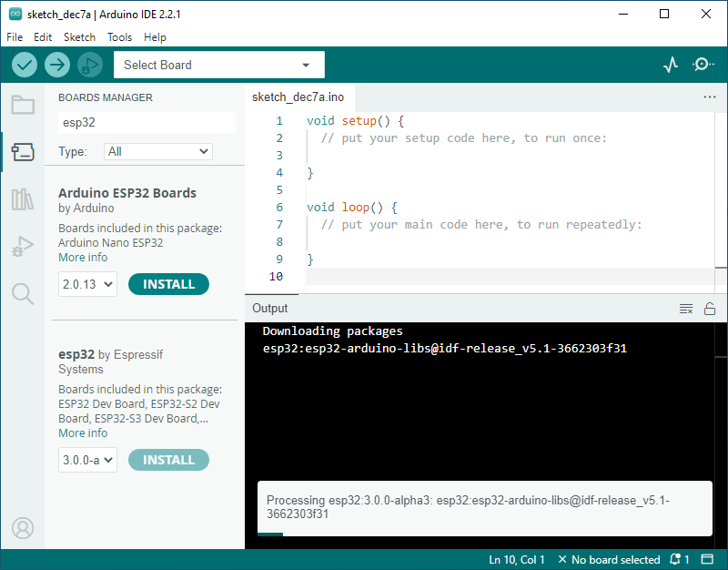
Task: Toggle the bottom panel from status bar
Action: click(707, 559)
